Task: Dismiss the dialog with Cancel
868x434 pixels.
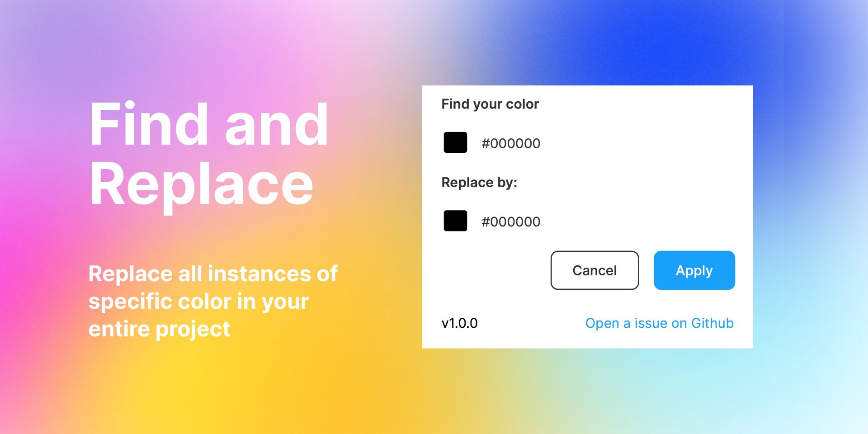Action: [x=594, y=270]
